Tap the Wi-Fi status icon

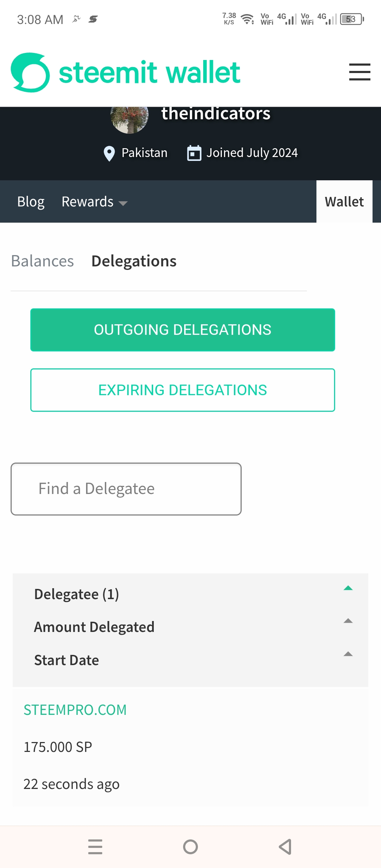pyautogui.click(x=248, y=19)
